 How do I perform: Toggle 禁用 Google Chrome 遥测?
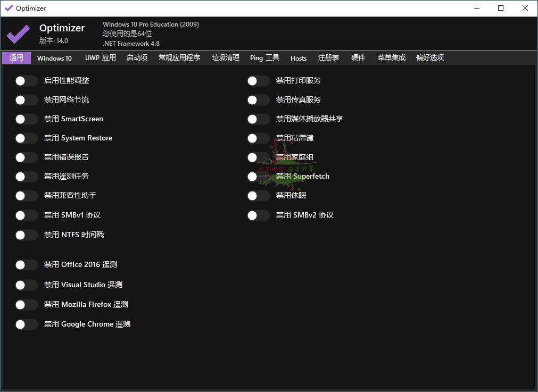26,324
